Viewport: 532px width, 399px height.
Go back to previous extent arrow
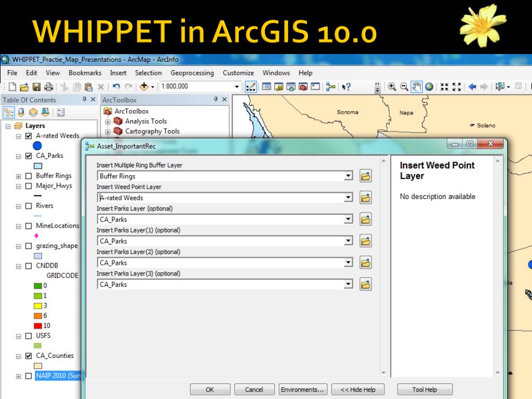pyautogui.click(x=472, y=87)
